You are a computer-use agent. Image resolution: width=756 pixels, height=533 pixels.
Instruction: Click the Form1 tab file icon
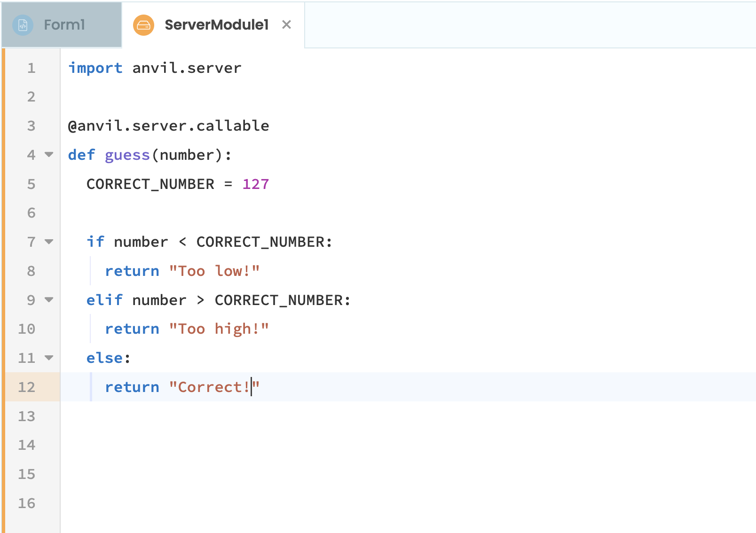(x=23, y=25)
